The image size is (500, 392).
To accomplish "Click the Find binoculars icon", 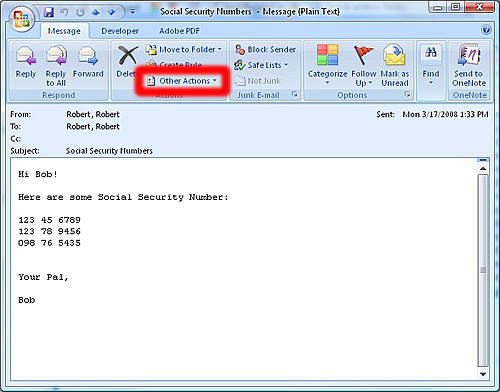I will click(431, 53).
